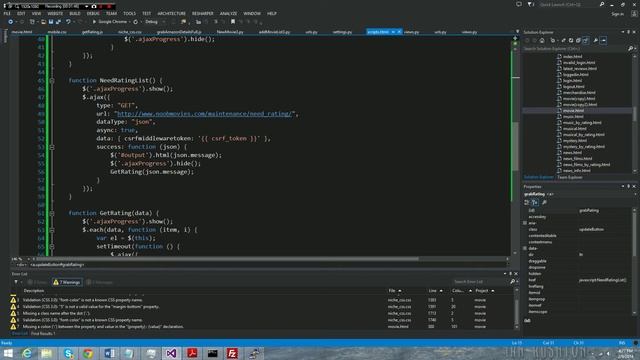Click the browser refresh icon beside Google Chrome
This screenshot has height=360, width=640.
[136, 22]
